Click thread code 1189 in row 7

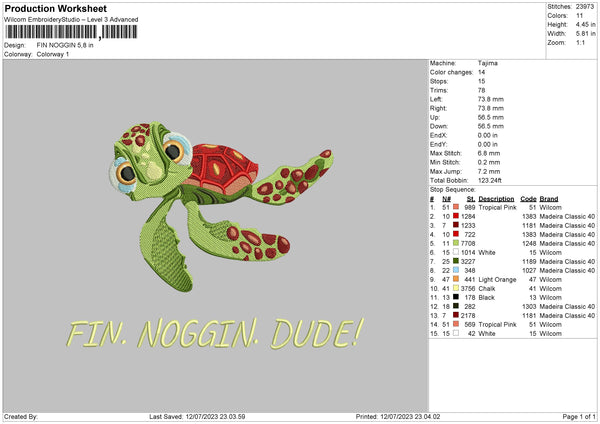coord(529,262)
